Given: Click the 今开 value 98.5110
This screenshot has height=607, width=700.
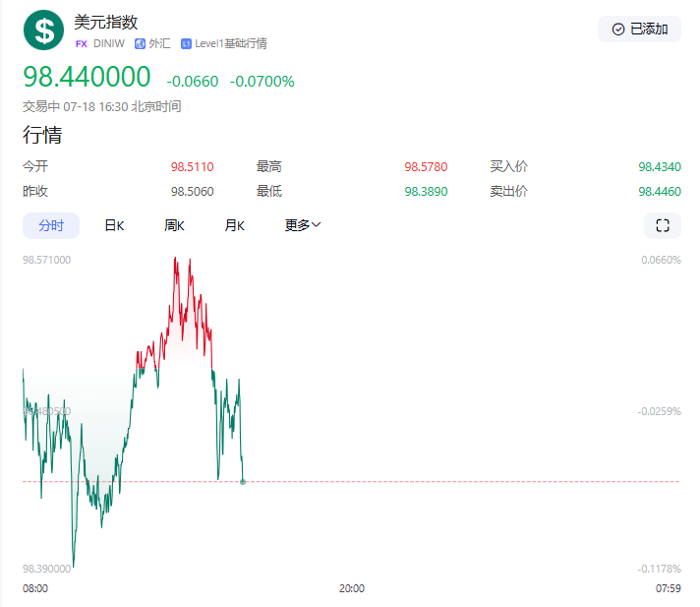Looking at the screenshot, I should [x=192, y=167].
